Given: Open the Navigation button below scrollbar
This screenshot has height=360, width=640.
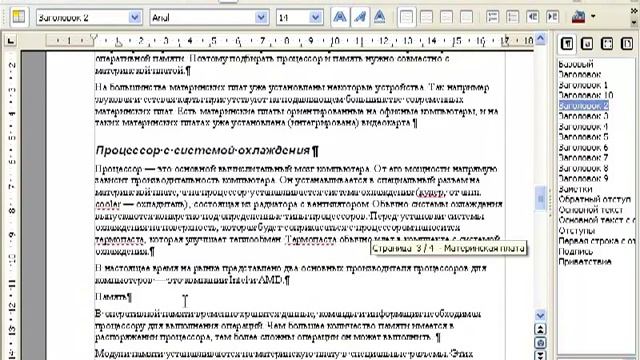Looking at the screenshot, I should (540, 343).
